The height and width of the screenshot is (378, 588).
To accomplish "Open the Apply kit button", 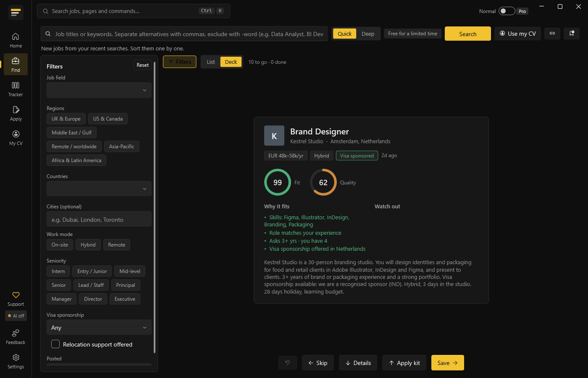I will coord(404,363).
